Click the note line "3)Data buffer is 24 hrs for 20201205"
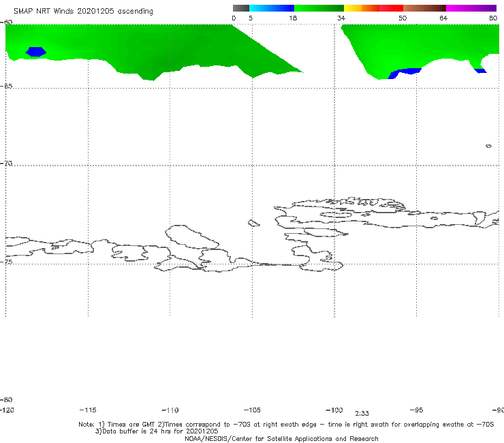504x443 pixels. pos(157,431)
